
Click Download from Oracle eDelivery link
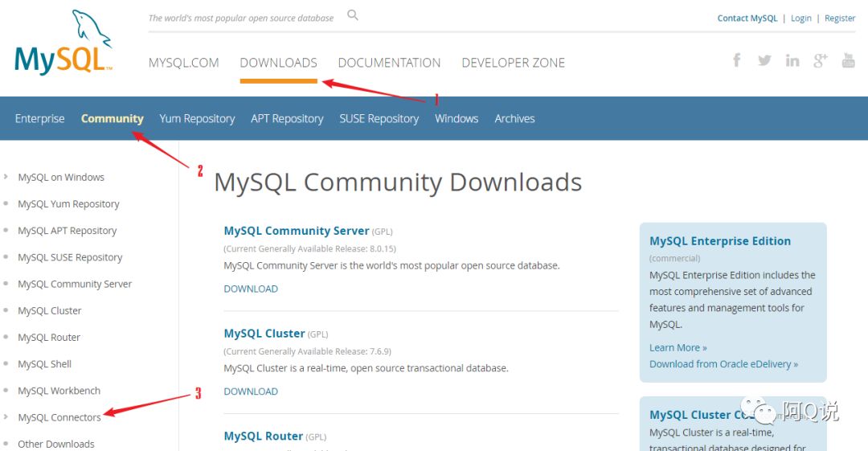pyautogui.click(x=723, y=364)
